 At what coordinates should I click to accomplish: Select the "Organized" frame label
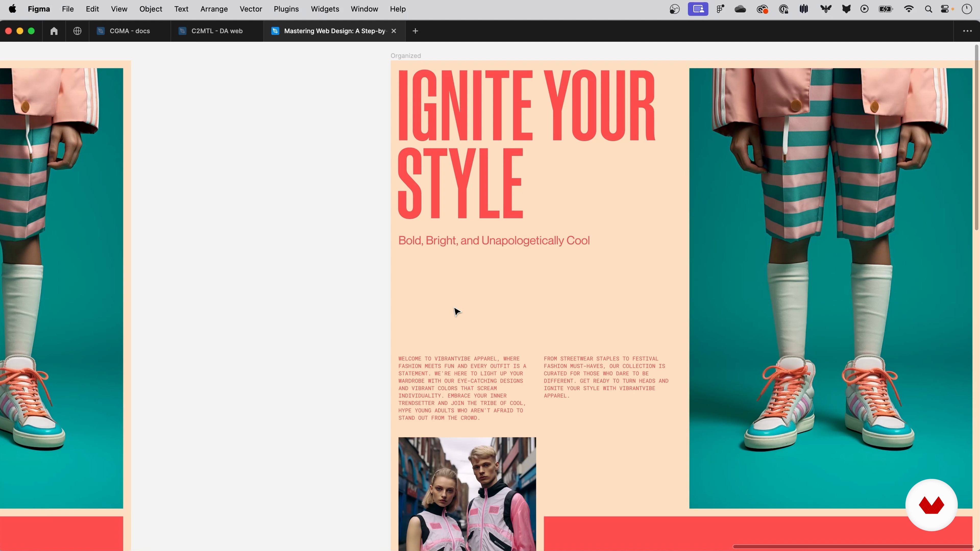click(x=406, y=56)
